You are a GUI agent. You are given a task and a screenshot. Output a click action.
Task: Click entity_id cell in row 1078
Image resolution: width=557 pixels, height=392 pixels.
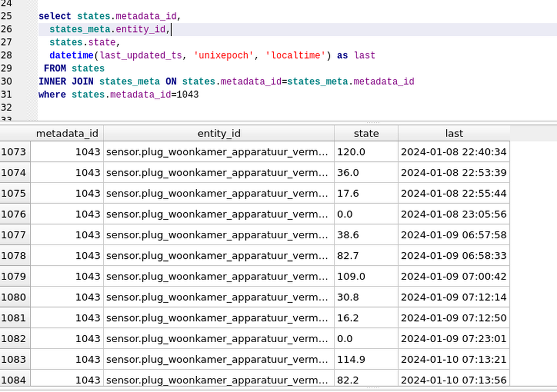219,256
